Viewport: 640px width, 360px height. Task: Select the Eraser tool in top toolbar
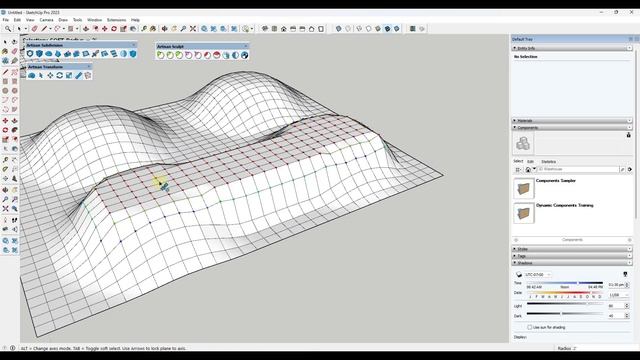(x=35, y=29)
